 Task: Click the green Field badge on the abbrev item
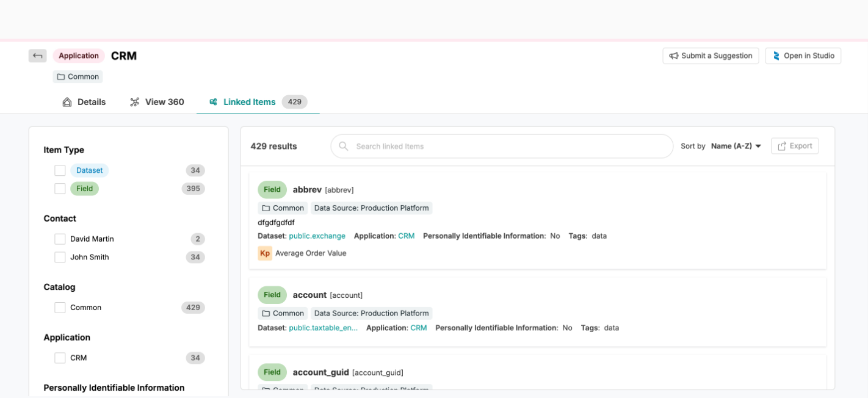point(272,190)
